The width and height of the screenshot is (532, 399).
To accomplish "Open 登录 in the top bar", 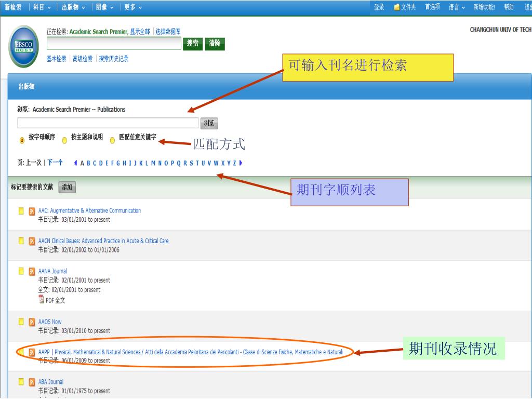I will point(379,7).
